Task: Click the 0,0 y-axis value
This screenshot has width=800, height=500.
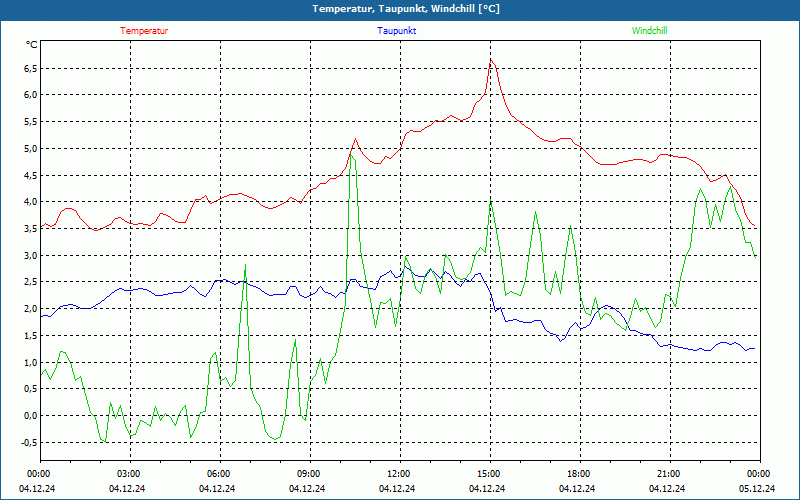Action: click(30, 416)
